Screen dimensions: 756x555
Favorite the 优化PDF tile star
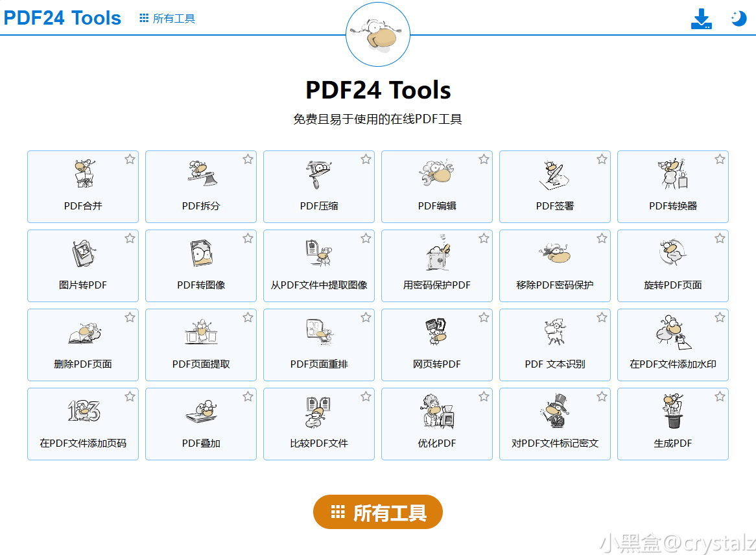(x=484, y=396)
